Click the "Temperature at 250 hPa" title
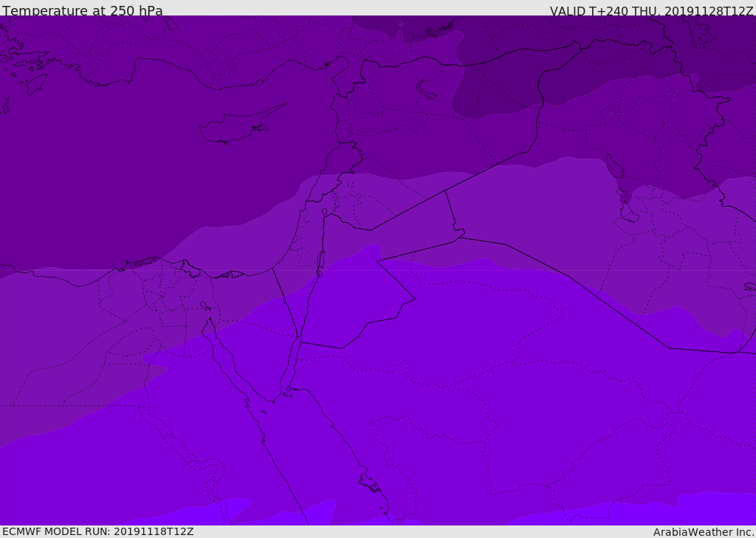The width and height of the screenshot is (756, 538). (x=83, y=11)
